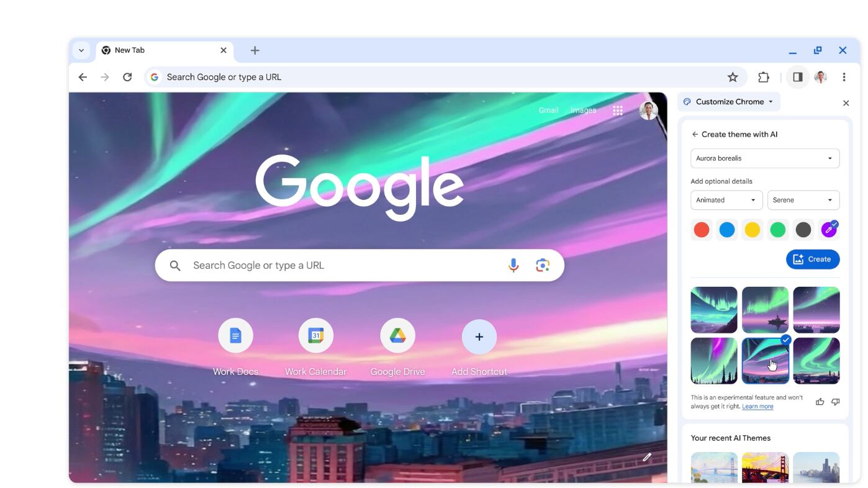The width and height of the screenshot is (868, 488).
Task: Open the Google apps grid
Action: (618, 111)
